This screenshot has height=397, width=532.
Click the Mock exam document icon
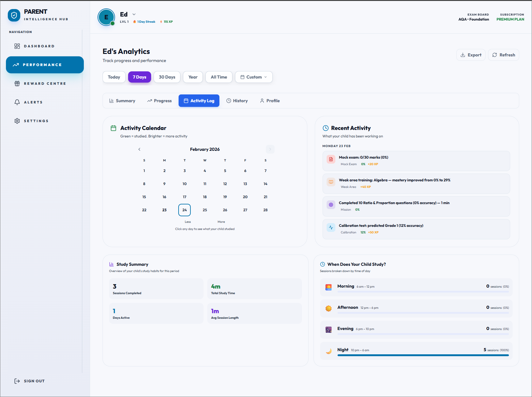pos(331,159)
